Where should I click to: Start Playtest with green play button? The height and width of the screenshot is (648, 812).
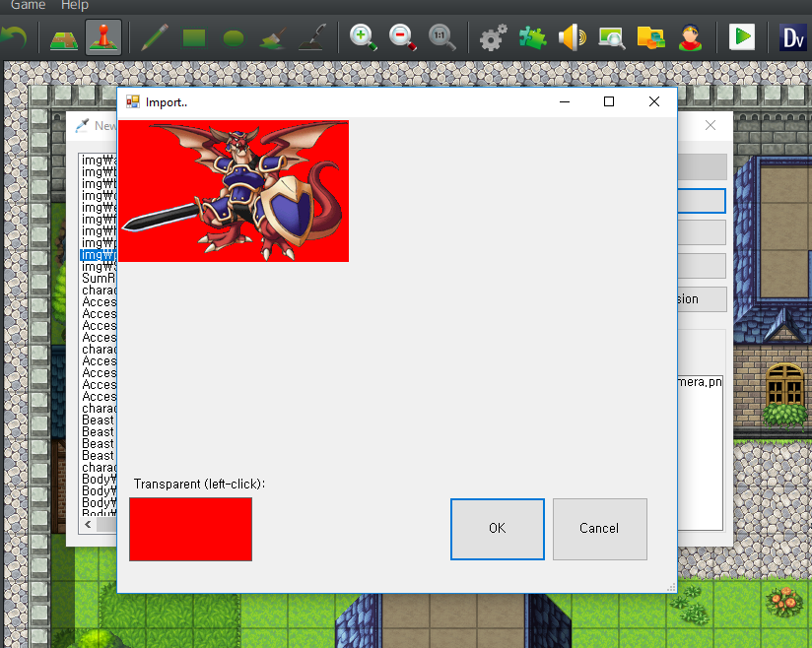[x=742, y=37]
